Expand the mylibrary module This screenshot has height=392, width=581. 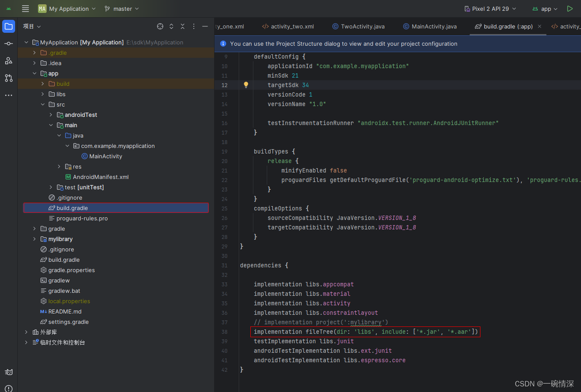point(35,239)
